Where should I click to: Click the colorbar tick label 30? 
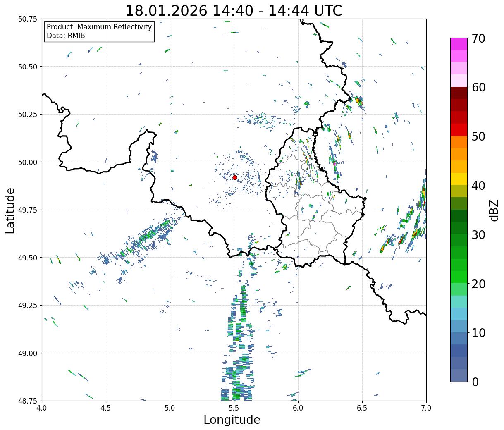click(x=478, y=235)
